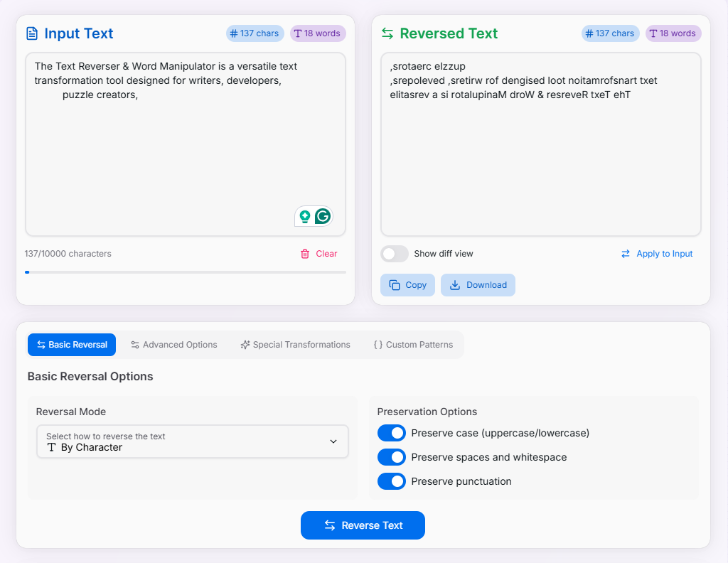
Task: Expand the word count badge on Reversed Text
Action: tap(673, 33)
